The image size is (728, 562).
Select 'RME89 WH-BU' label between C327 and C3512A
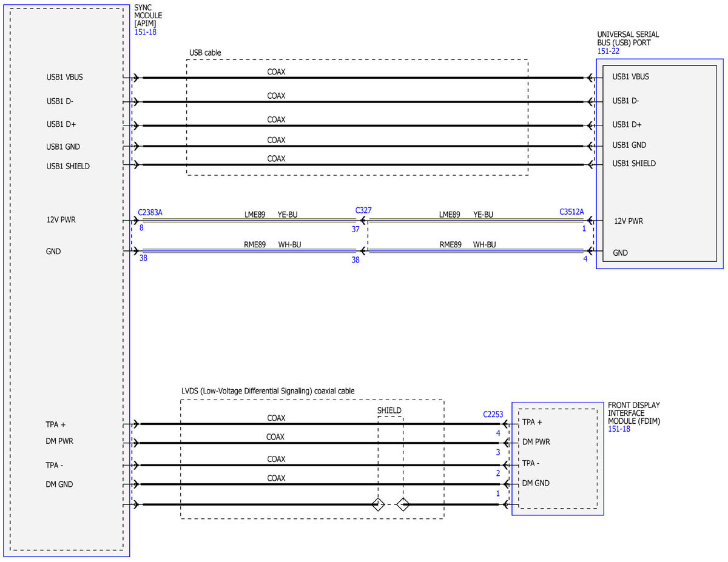point(468,245)
